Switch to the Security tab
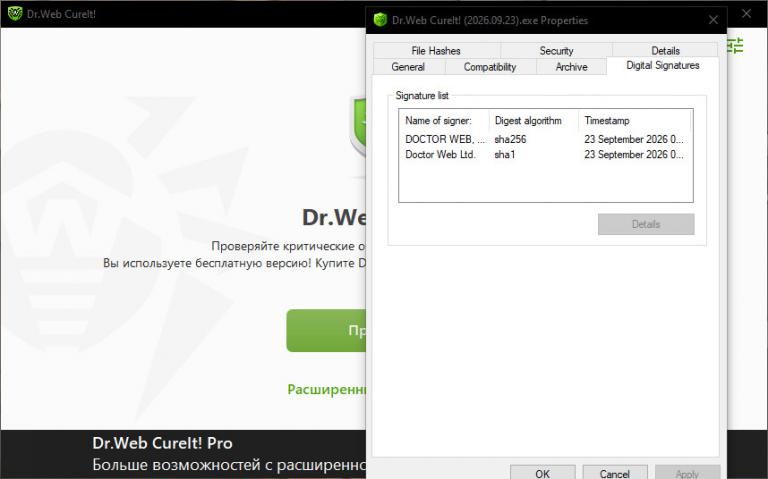The height and width of the screenshot is (479, 768). (x=556, y=50)
